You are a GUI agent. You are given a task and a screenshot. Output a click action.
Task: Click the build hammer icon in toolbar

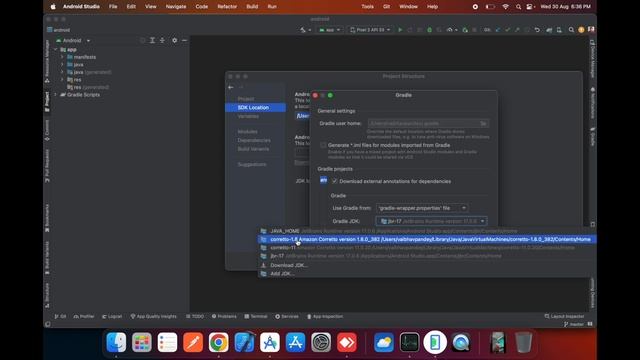[x=303, y=30]
